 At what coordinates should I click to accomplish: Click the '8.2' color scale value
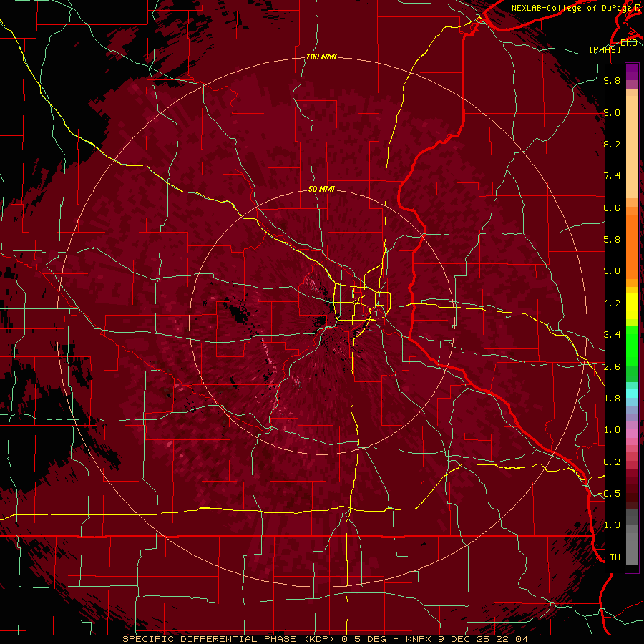click(x=612, y=144)
